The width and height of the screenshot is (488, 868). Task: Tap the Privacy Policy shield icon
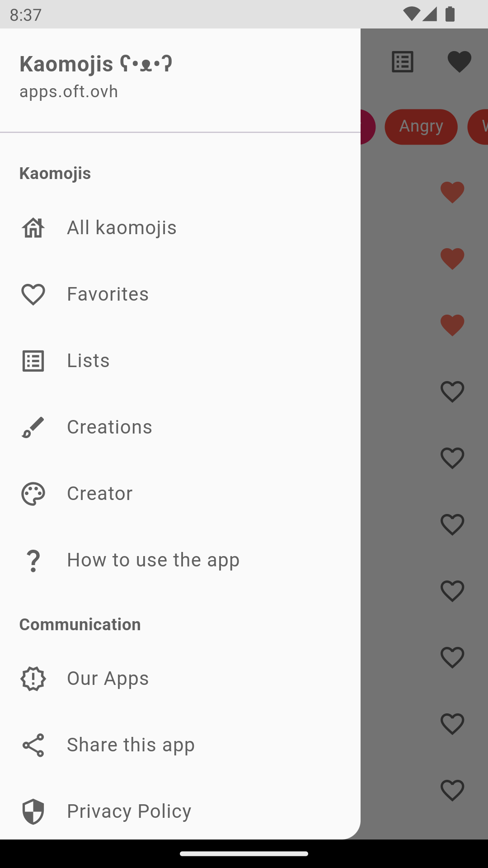pyautogui.click(x=33, y=811)
